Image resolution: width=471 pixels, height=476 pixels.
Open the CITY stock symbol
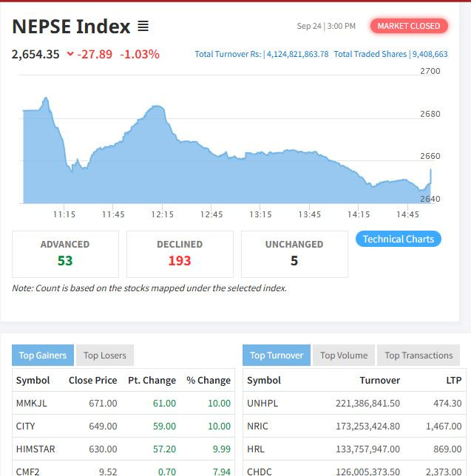click(25, 426)
